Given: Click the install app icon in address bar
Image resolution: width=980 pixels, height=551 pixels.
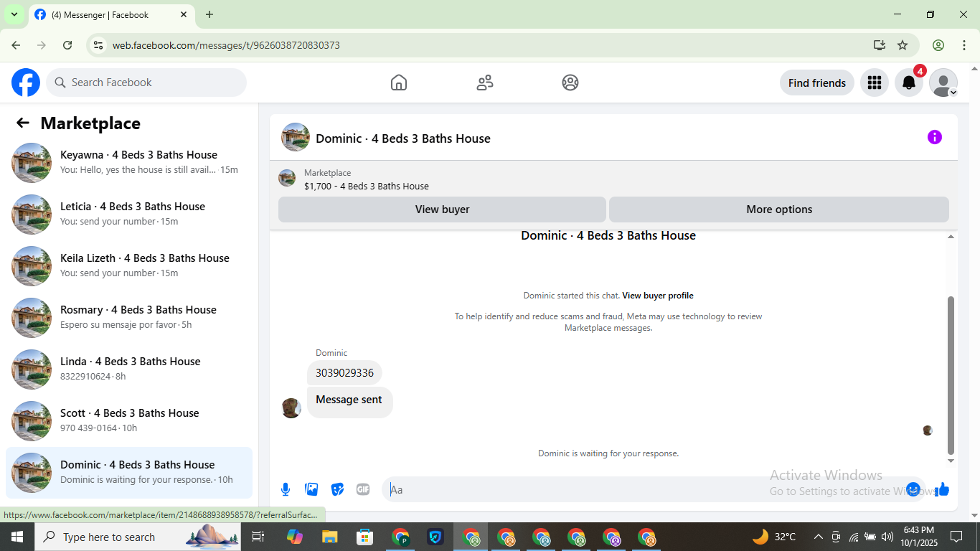Looking at the screenshot, I should [880, 45].
